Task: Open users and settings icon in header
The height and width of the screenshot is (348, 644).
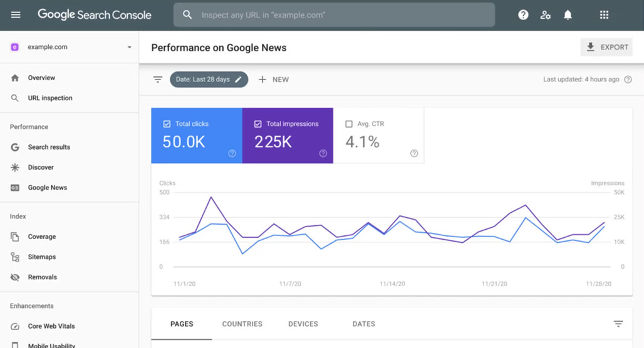Action: [x=545, y=15]
